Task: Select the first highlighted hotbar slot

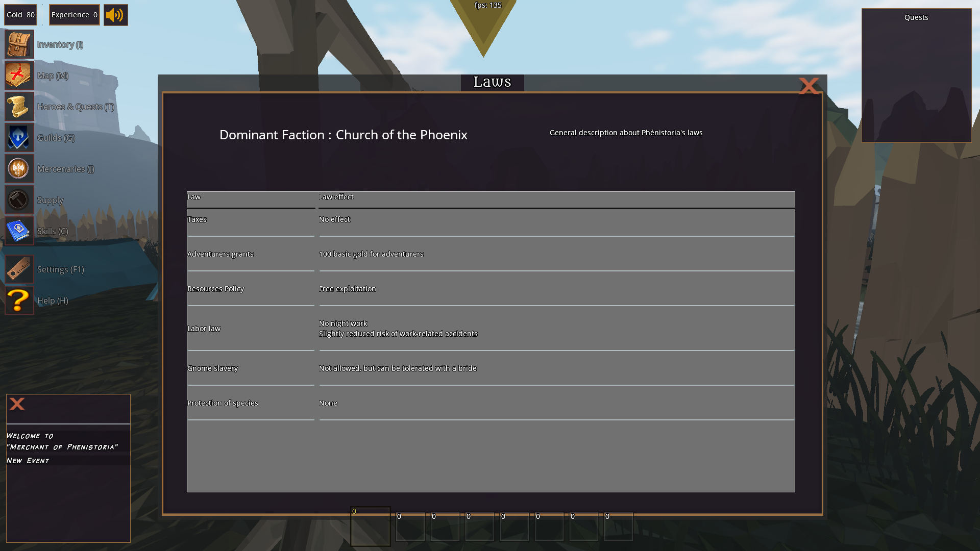Action: pyautogui.click(x=371, y=526)
